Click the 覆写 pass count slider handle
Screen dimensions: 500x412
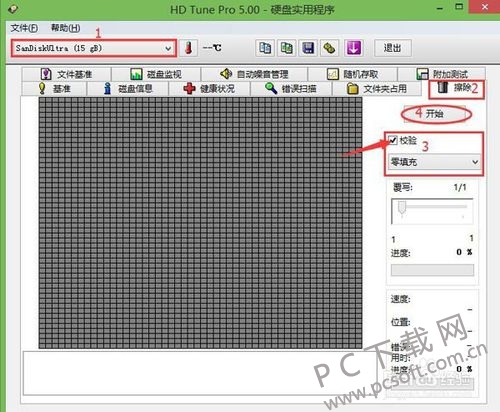pos(402,208)
